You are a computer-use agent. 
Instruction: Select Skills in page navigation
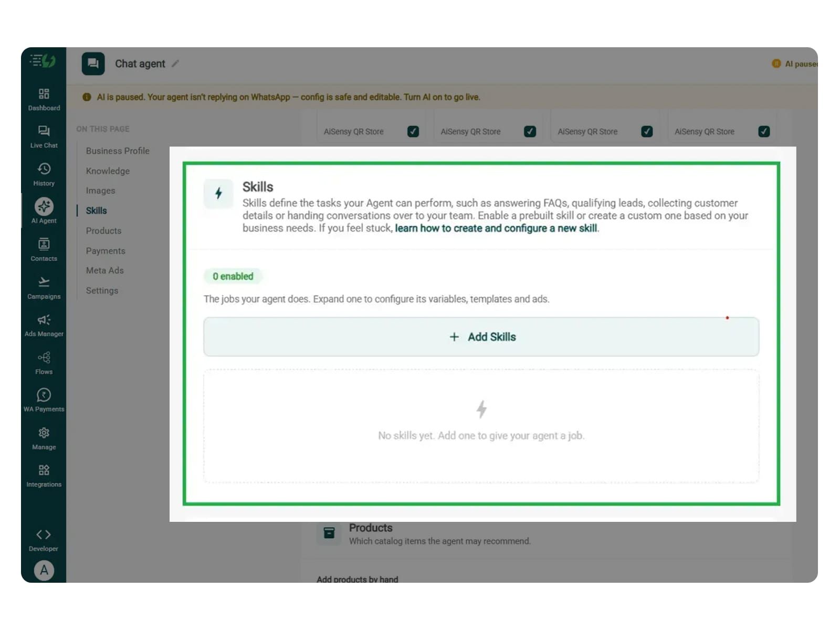coord(96,211)
